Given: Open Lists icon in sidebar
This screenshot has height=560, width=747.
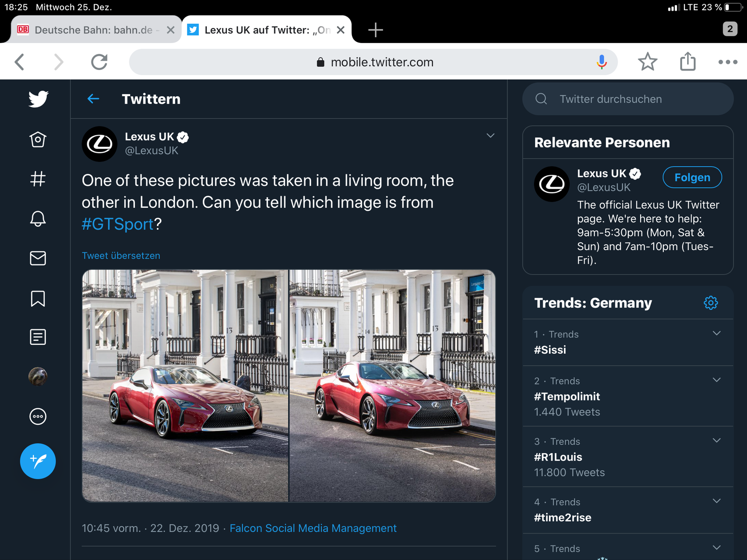Looking at the screenshot, I should (38, 337).
